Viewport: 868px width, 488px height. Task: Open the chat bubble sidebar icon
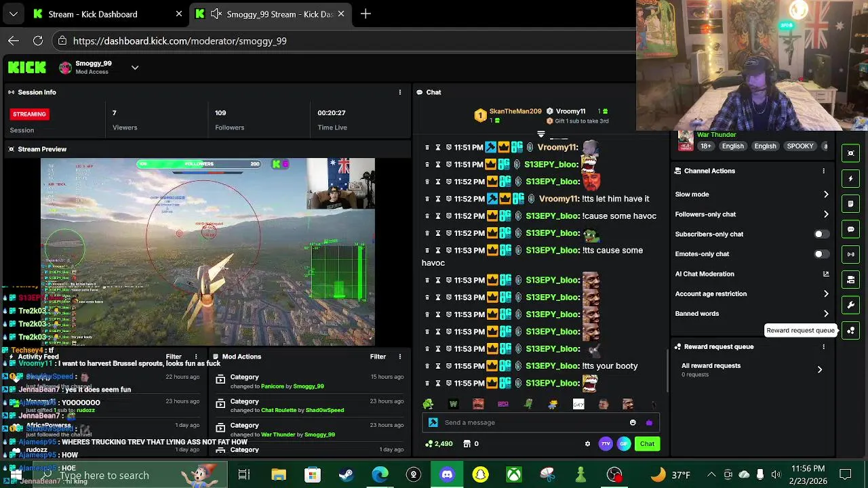click(851, 229)
